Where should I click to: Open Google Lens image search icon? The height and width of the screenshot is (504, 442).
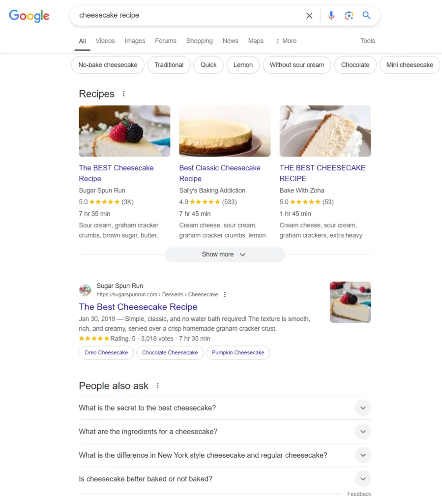click(349, 16)
